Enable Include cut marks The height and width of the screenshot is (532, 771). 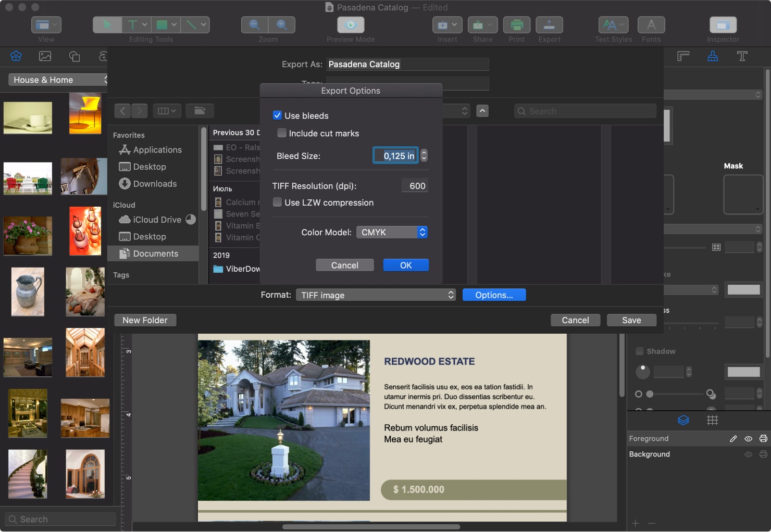[x=282, y=133]
